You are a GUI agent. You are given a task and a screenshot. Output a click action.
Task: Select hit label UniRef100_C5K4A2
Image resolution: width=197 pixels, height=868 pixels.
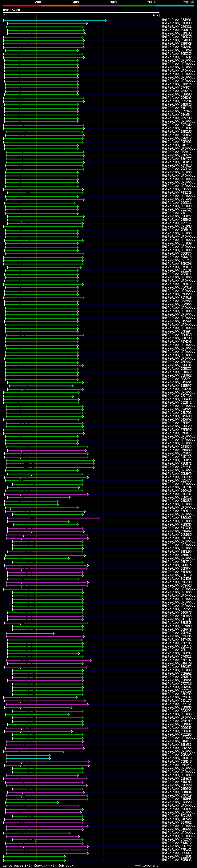pos(177,531)
